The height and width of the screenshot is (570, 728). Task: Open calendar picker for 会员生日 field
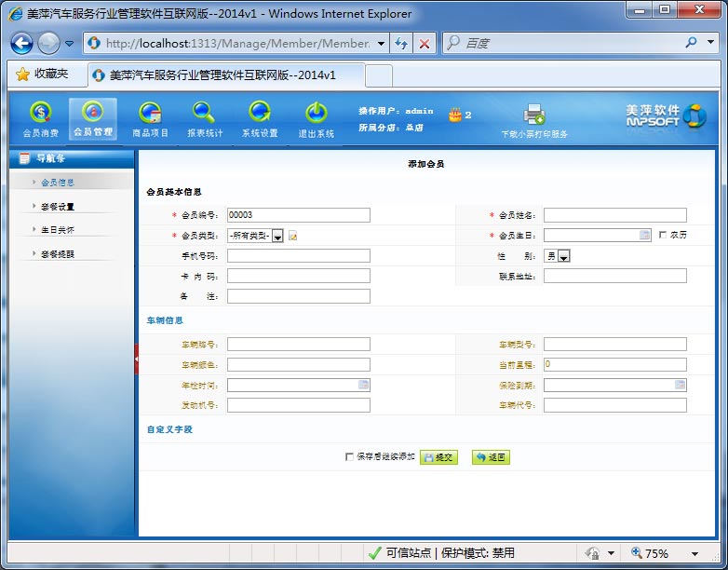click(x=644, y=236)
